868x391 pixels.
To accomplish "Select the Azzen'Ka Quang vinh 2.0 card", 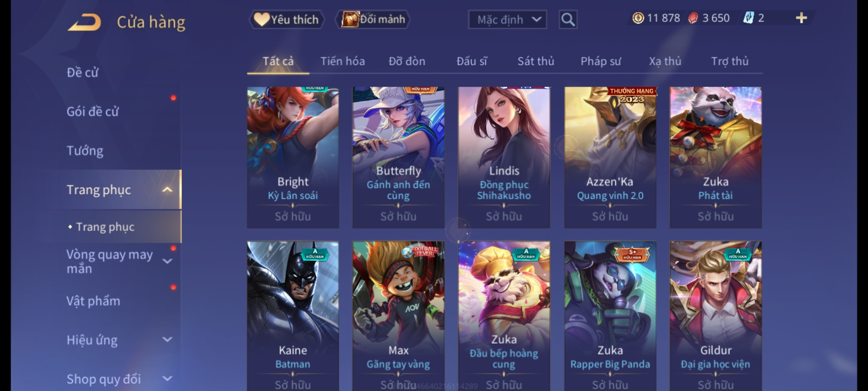I will coord(610,157).
